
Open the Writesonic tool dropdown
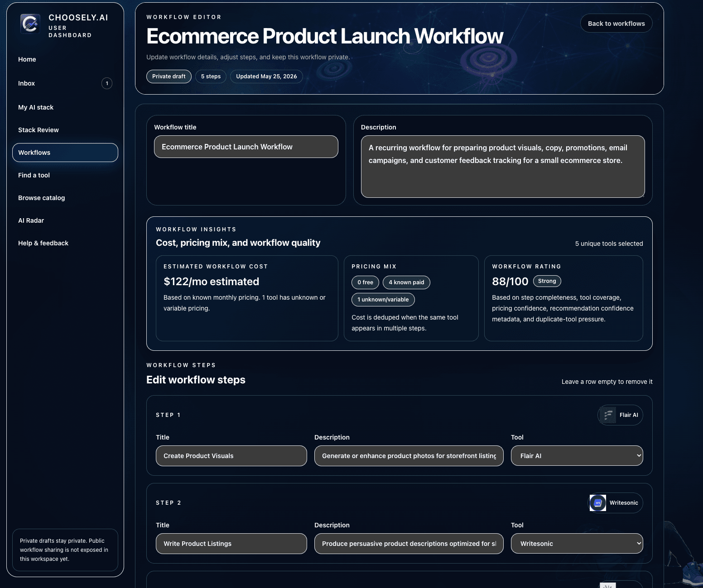click(x=577, y=544)
